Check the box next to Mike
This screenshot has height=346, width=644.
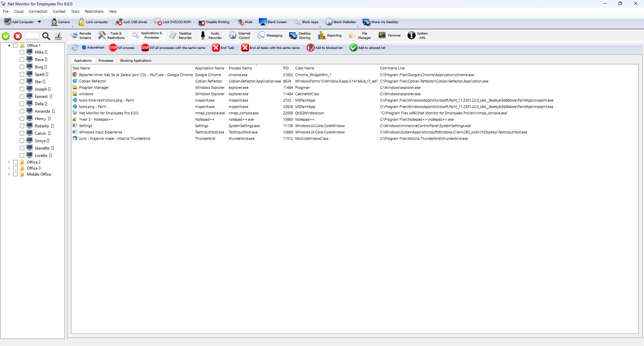click(x=22, y=52)
